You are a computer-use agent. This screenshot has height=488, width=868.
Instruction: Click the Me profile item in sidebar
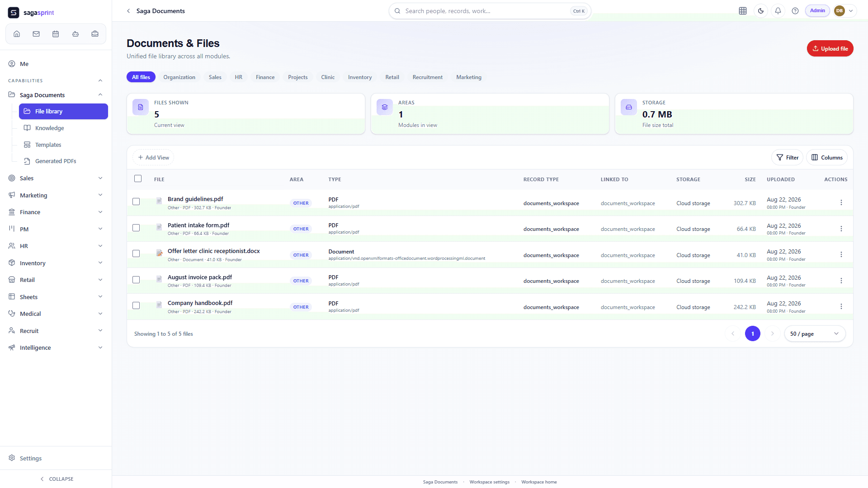tap(56, 64)
